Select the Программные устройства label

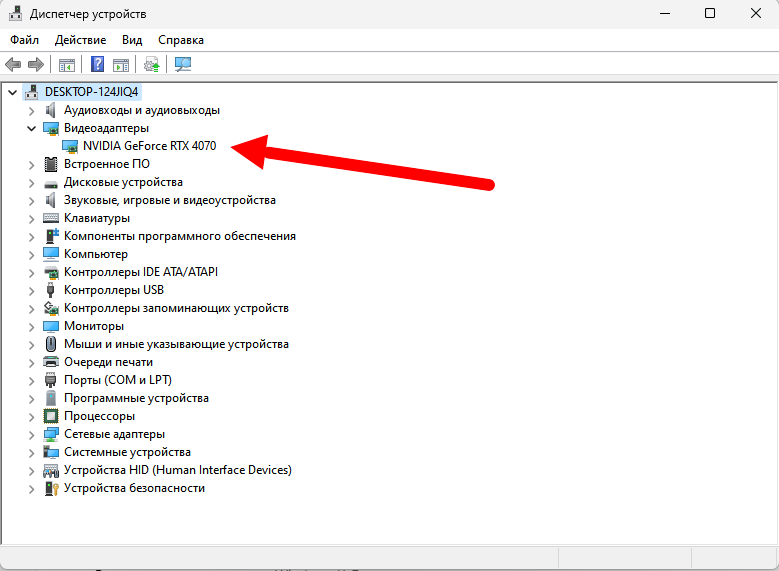136,398
